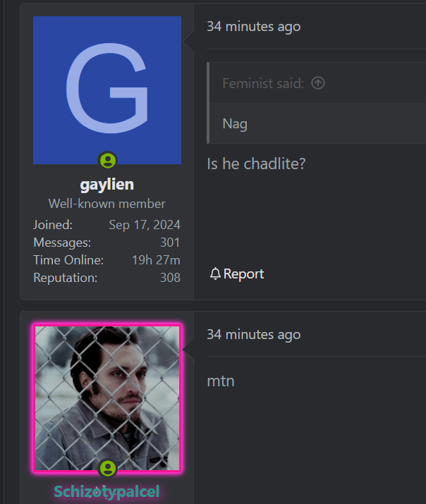Viewport: 426px width, 504px height.
Task: Click the Report bell icon
Action: (x=215, y=273)
